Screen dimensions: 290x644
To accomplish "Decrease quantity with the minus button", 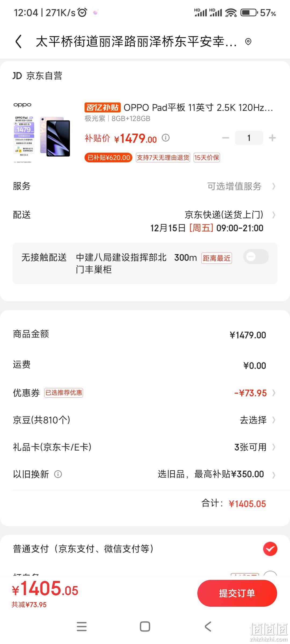I will [x=226, y=138].
